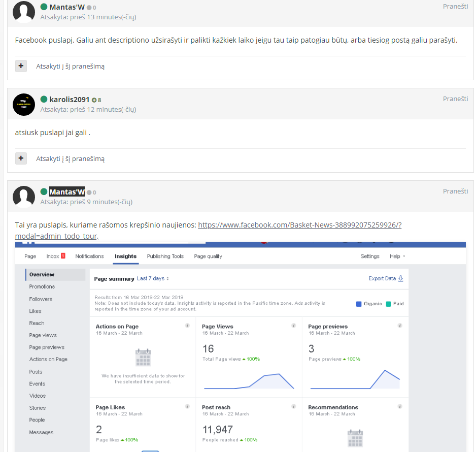Screen dimensions: 476x452
Task: Click the blue Organic legend swatch
Action: [x=359, y=304]
